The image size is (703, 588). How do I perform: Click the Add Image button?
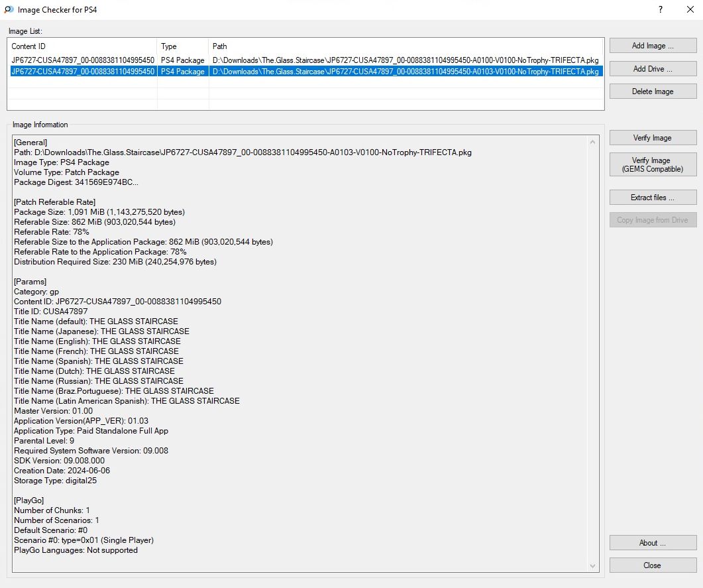(x=653, y=46)
